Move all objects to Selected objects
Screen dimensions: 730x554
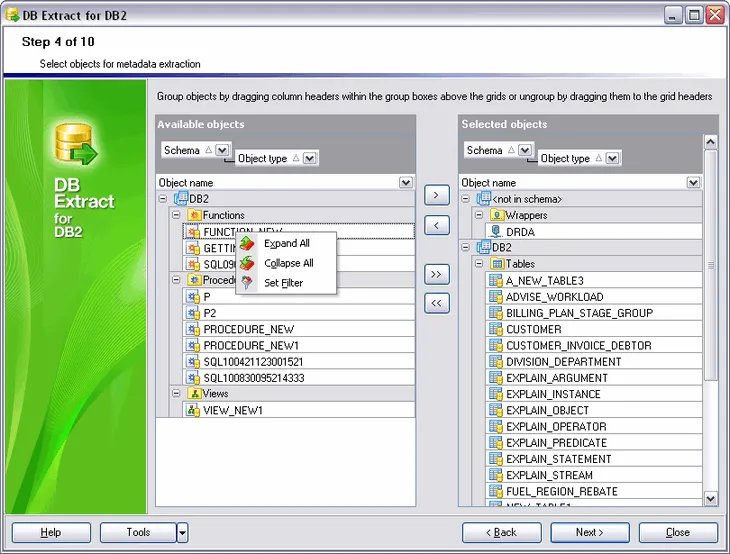(437, 274)
